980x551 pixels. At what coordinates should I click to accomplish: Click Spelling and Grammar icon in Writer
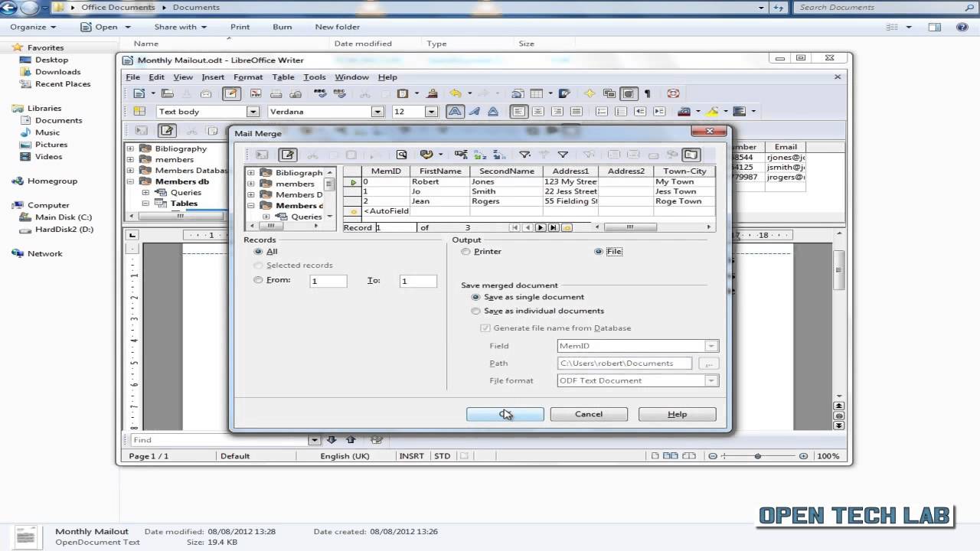pos(320,93)
